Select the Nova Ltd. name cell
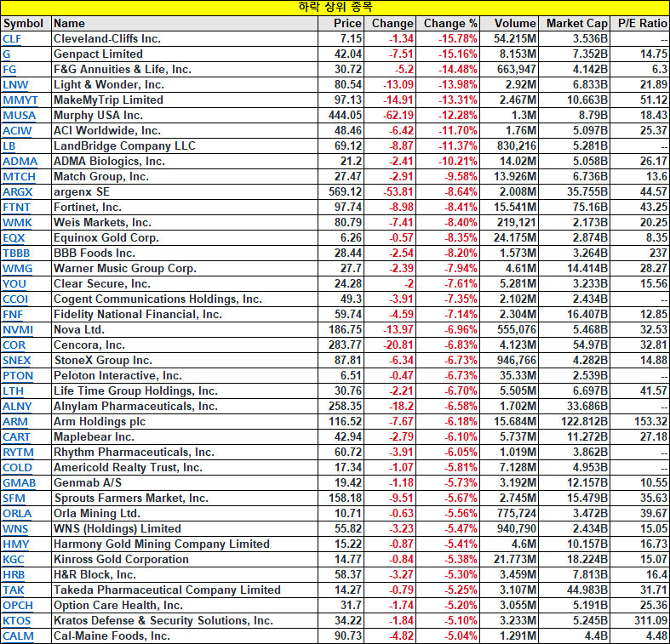Screen dimensions: 670x644 point(185,330)
